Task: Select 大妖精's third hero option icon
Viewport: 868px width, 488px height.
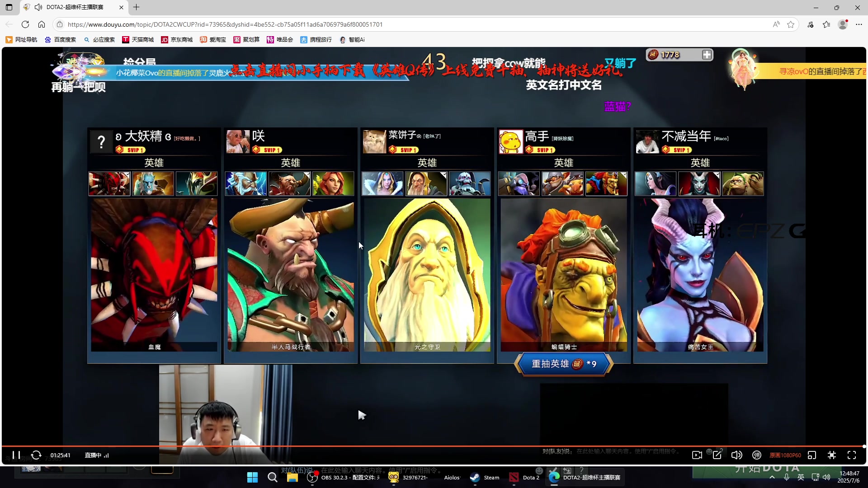Action: 197,183
